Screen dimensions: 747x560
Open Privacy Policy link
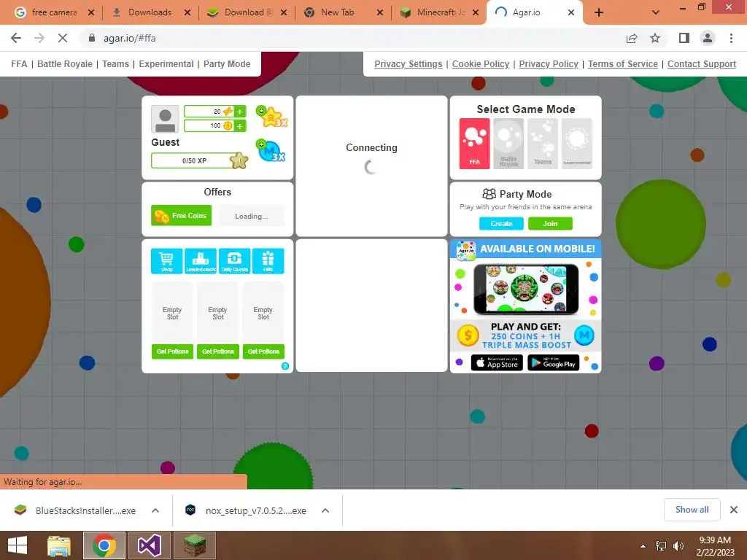pos(549,64)
